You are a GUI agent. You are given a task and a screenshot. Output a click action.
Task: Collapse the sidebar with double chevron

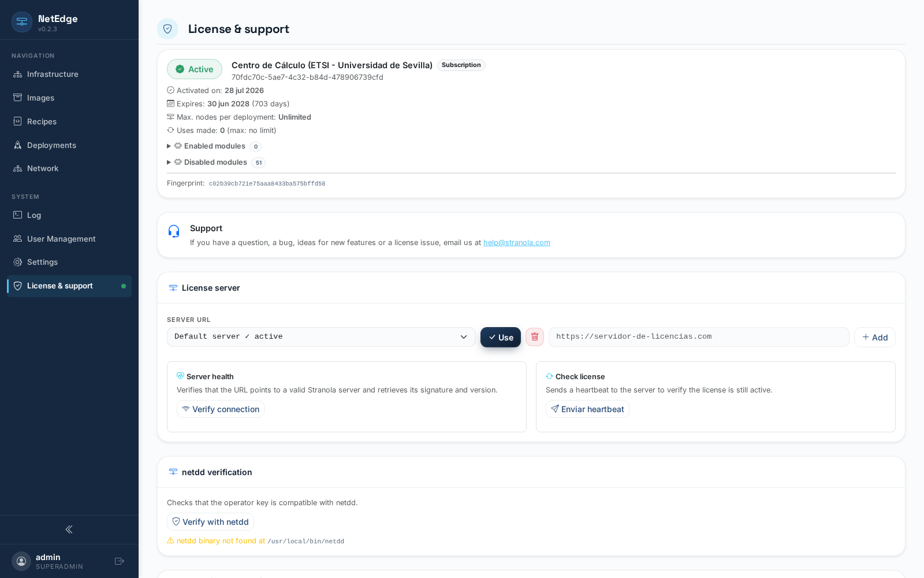(69, 529)
